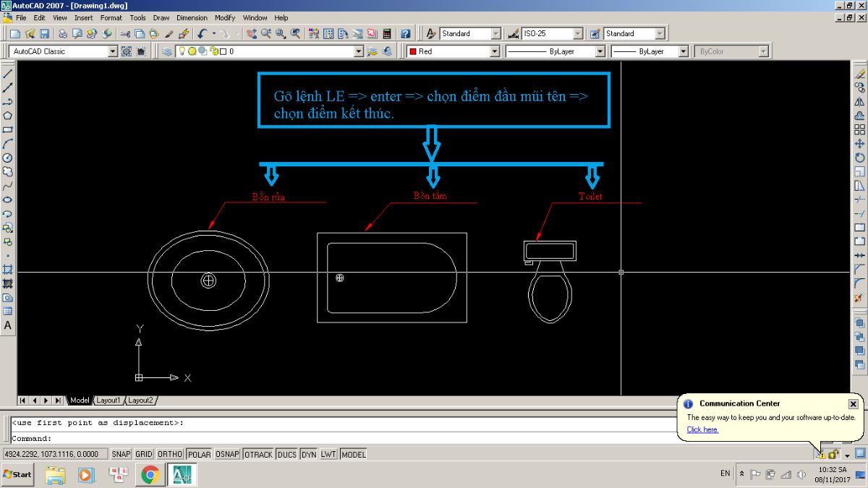868x488 pixels.
Task: Click the Plot (print) icon
Action: 63,33
